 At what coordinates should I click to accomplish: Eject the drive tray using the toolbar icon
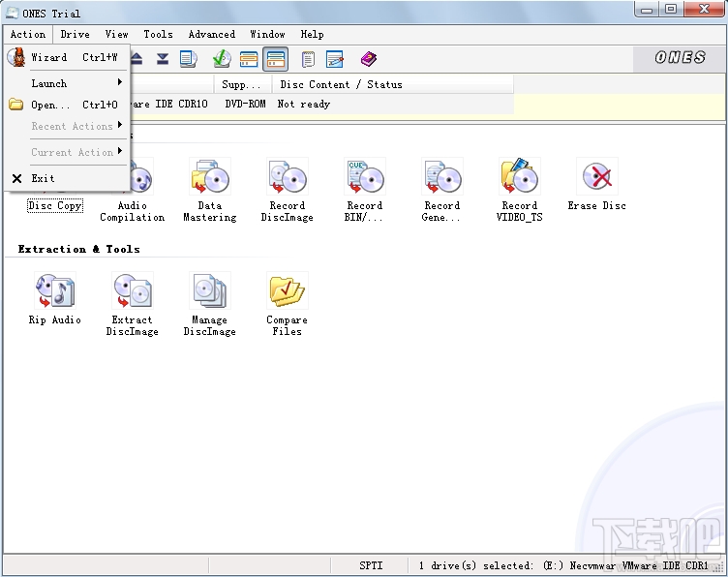136,59
